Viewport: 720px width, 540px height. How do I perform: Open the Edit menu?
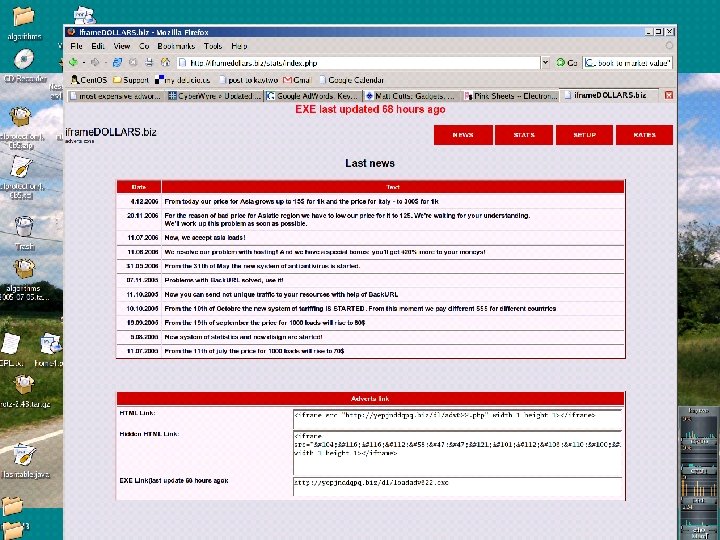(x=98, y=46)
